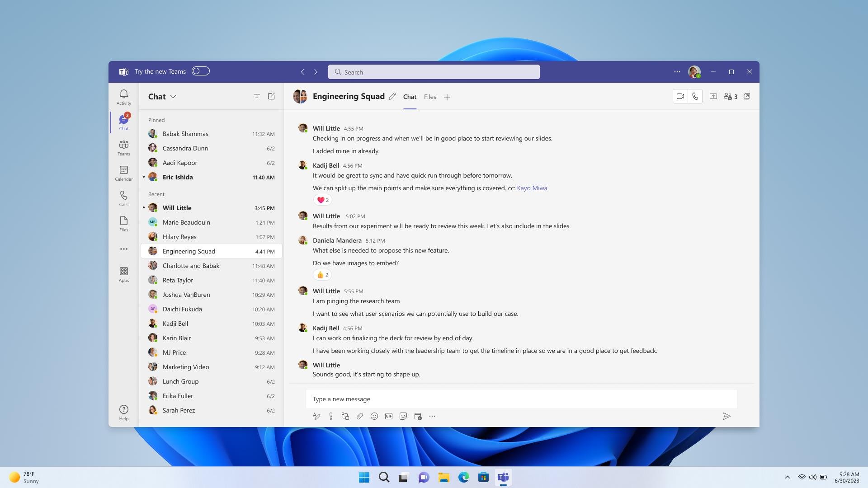This screenshot has width=868, height=488.
Task: Open Files in the left rail
Action: click(x=123, y=223)
